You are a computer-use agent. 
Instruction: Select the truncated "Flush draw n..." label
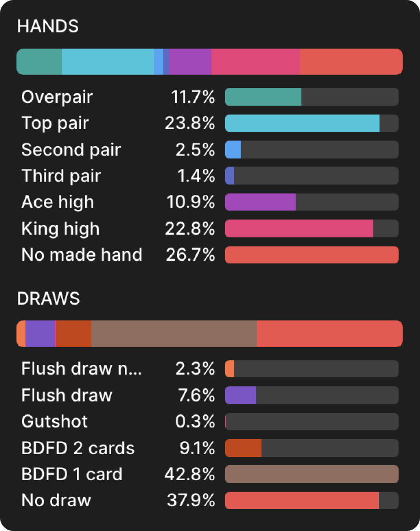[81, 369]
